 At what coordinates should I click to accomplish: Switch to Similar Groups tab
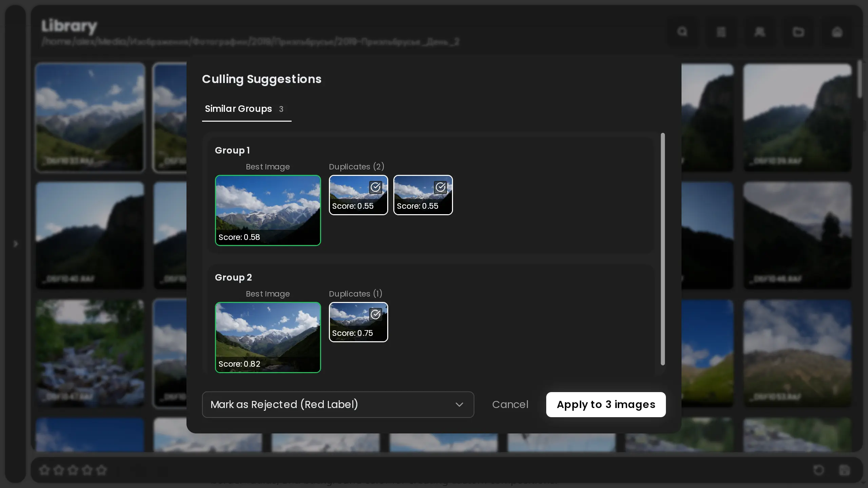[238, 109]
